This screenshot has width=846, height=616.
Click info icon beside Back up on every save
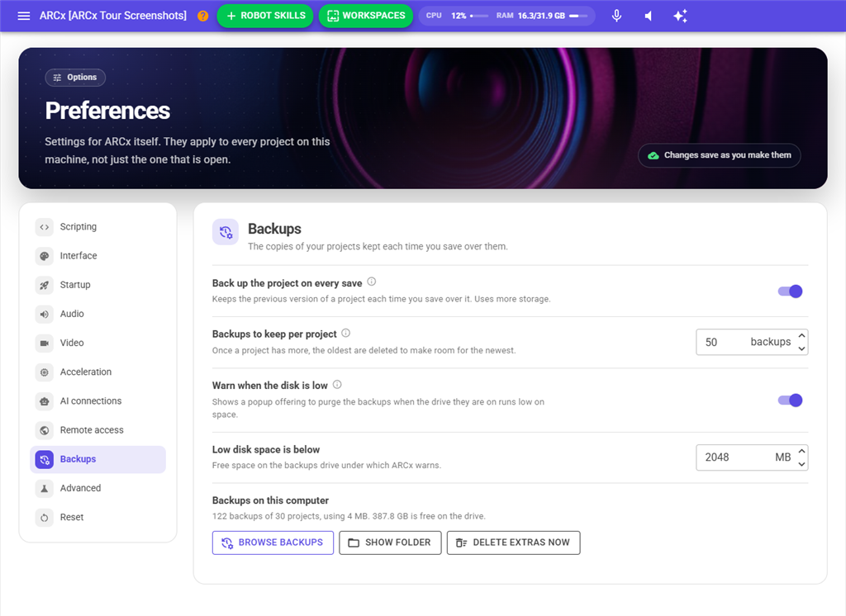(372, 282)
